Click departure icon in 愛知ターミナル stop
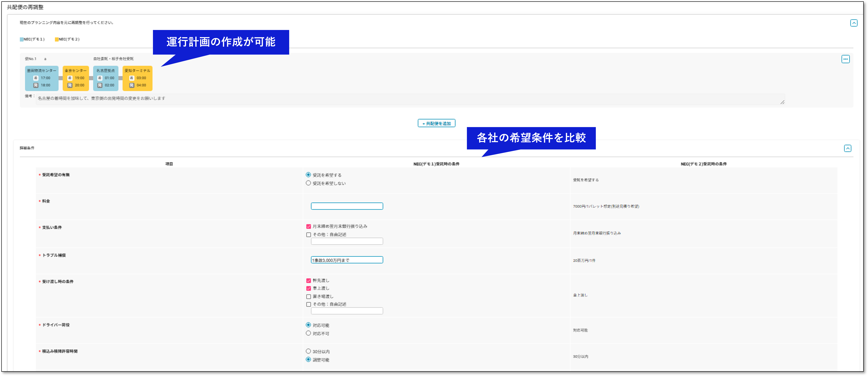Image resolution: width=868 pixels, height=376 pixels. tap(132, 85)
